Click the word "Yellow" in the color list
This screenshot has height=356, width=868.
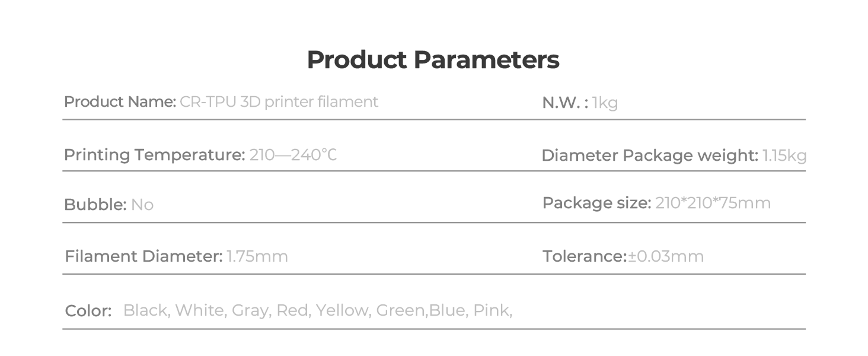(x=342, y=310)
